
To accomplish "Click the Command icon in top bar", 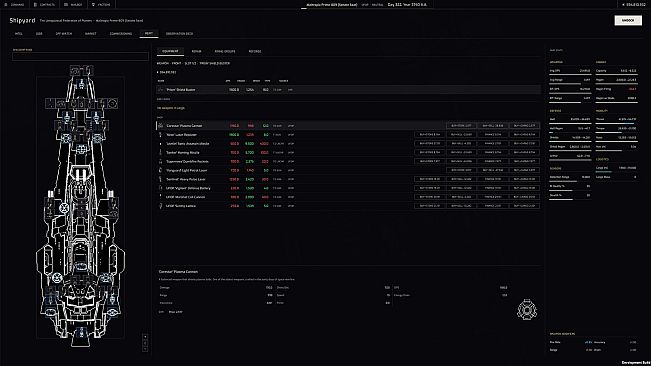I will [x=6, y=5].
